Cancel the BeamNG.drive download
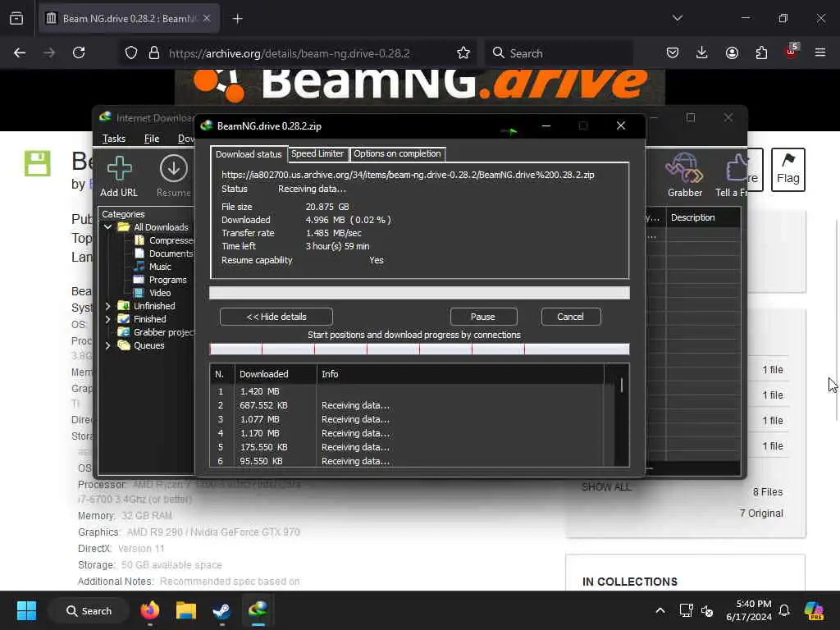This screenshot has height=630, width=840. point(571,317)
